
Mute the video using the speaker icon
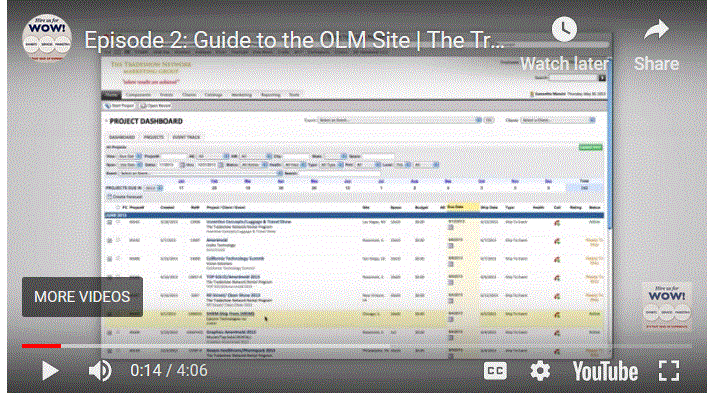[100, 371]
